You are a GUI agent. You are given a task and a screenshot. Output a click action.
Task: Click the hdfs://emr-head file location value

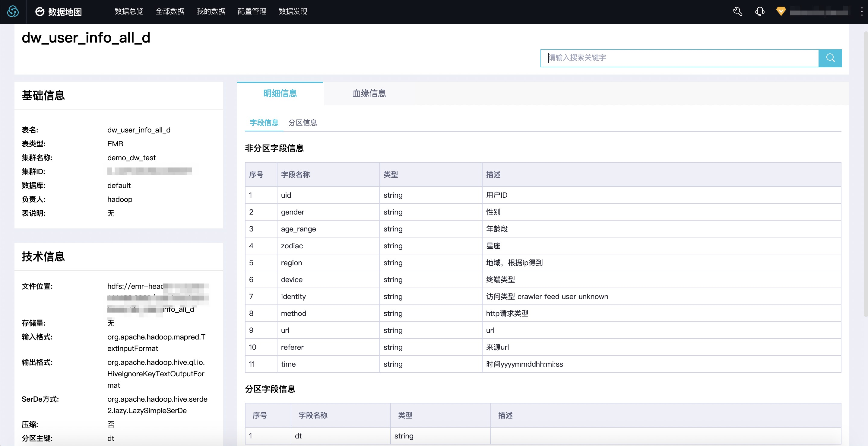[158, 298]
